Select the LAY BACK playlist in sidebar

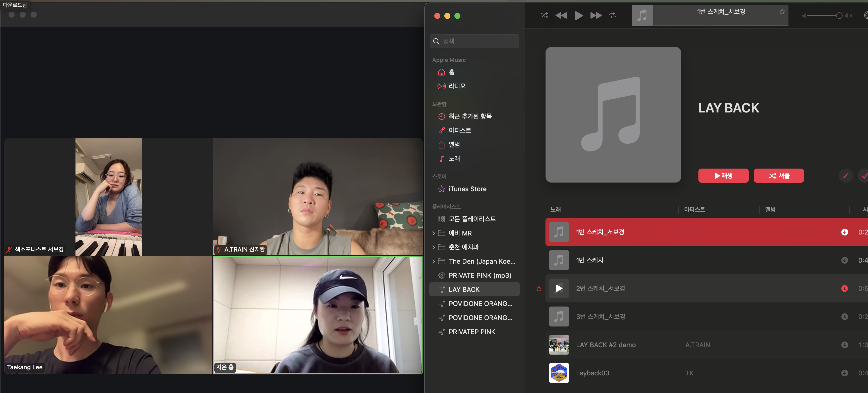(x=474, y=290)
